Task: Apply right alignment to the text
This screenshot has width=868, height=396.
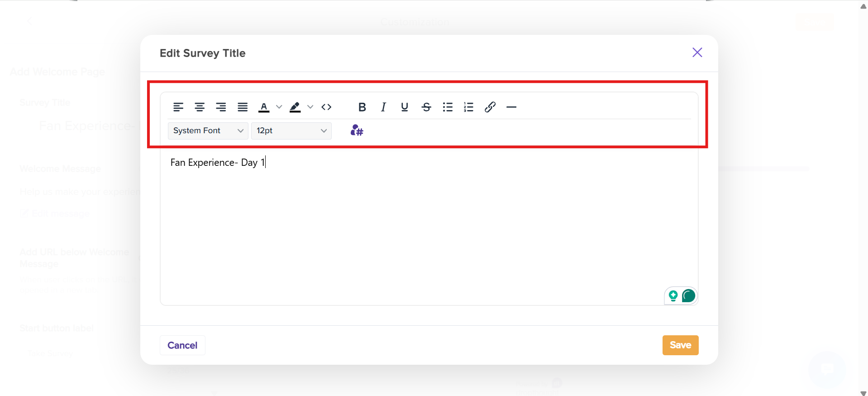Action: tap(221, 107)
